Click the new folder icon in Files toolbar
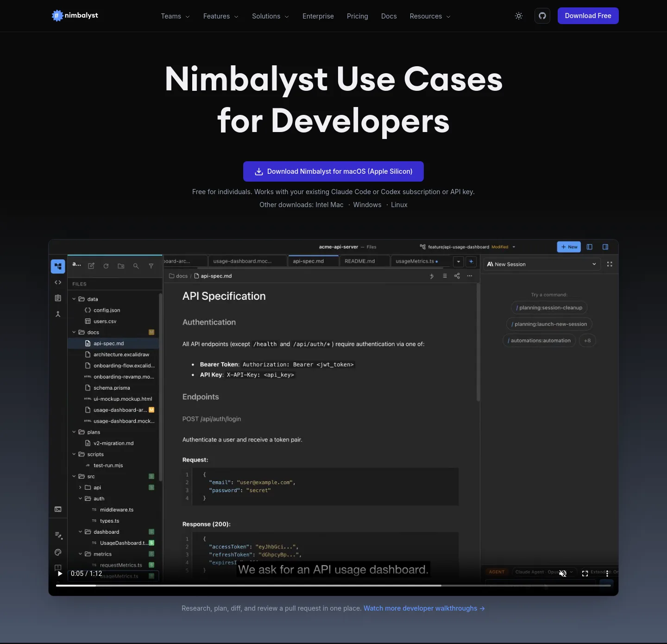The height and width of the screenshot is (644, 667). 121,266
